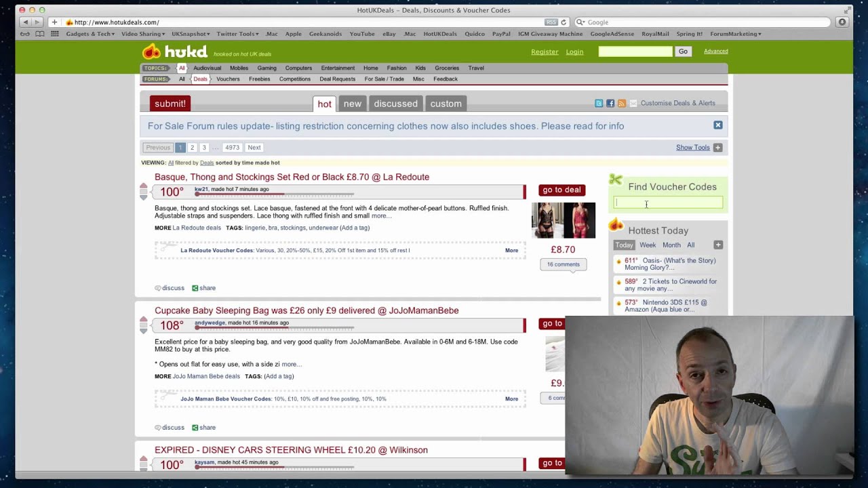This screenshot has width=868, height=488.
Task: Open the Register link
Action: pos(545,52)
